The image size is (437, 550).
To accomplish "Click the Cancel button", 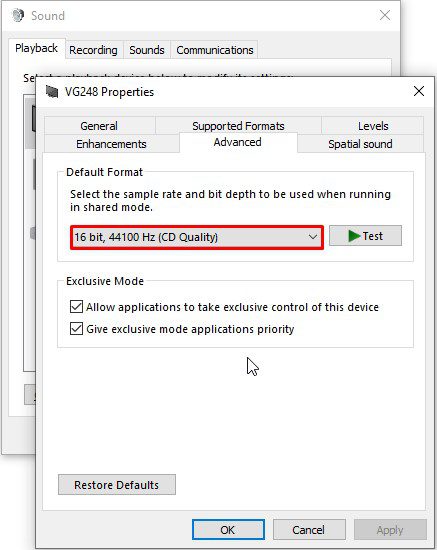I will pos(309,530).
